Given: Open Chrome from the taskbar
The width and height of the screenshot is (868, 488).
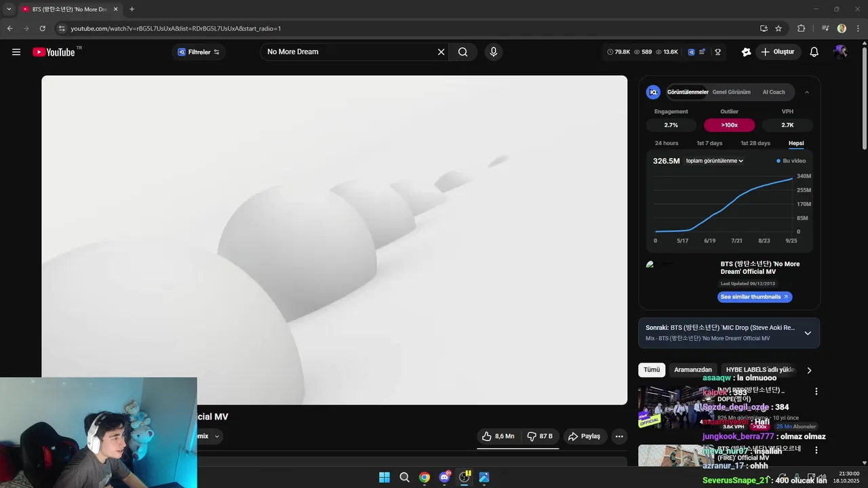Looking at the screenshot, I should [x=425, y=477].
